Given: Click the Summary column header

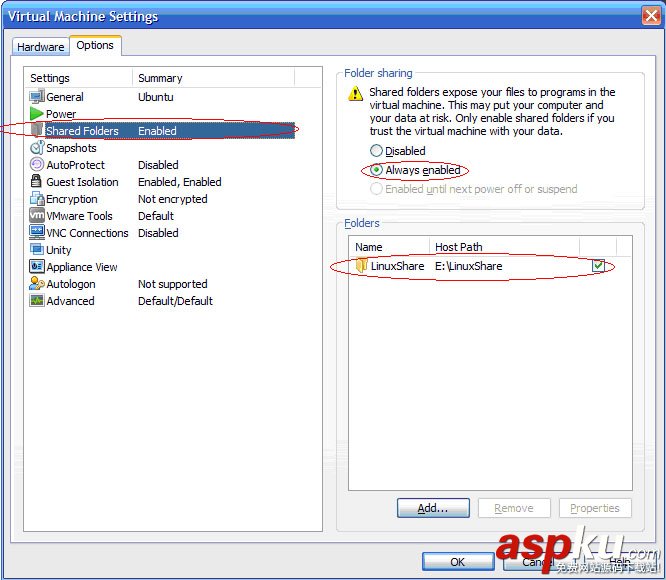Looking at the screenshot, I should click(x=214, y=78).
